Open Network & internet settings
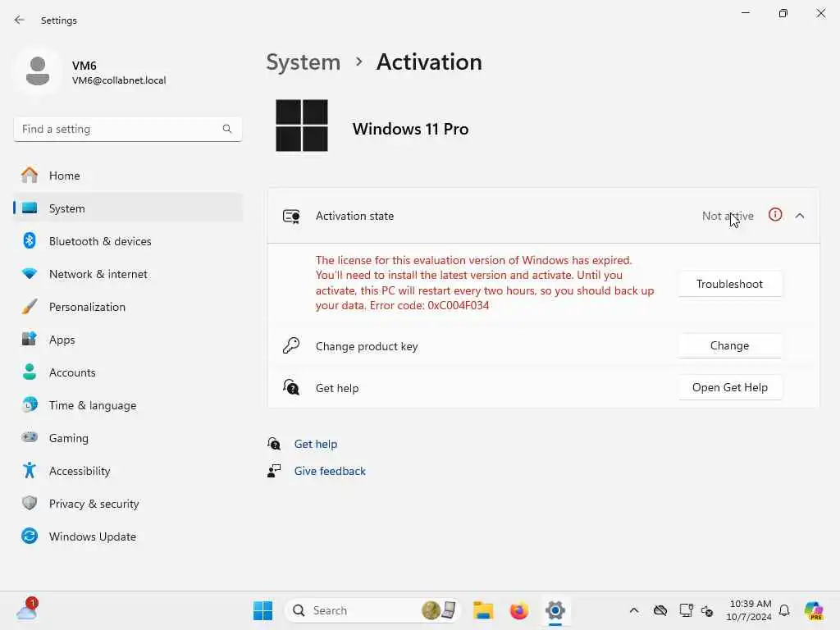 click(128, 274)
